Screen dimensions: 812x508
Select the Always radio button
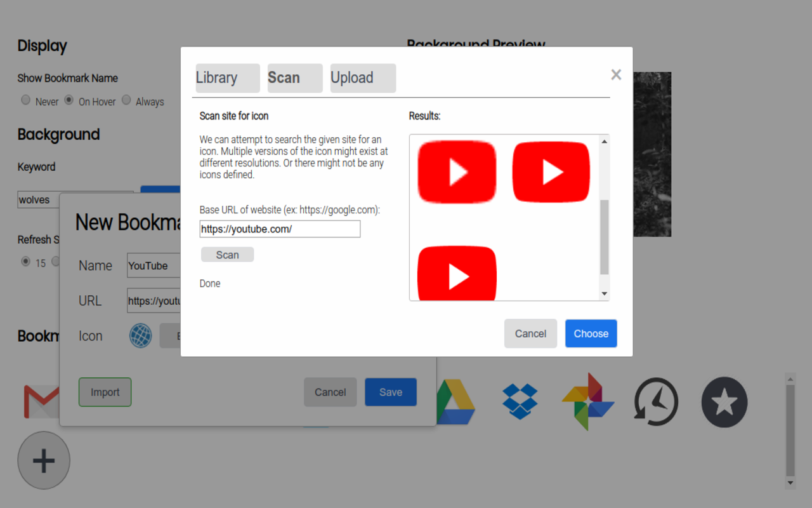point(126,100)
